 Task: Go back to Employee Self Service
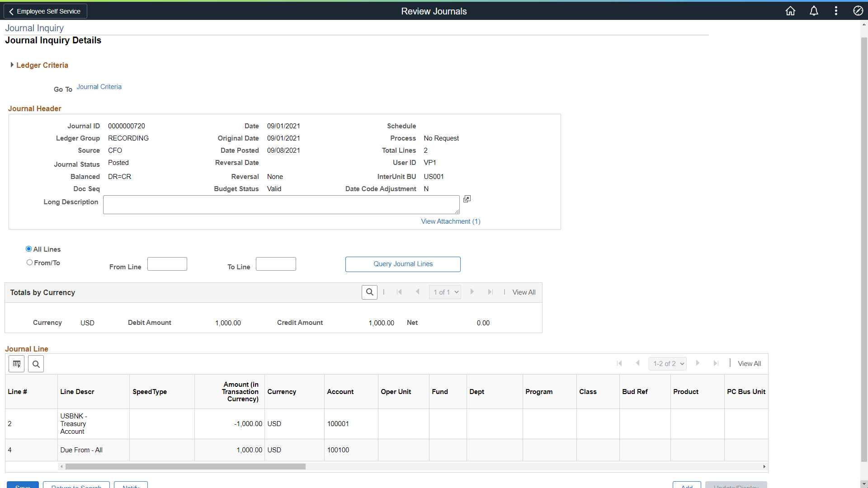[x=45, y=11]
